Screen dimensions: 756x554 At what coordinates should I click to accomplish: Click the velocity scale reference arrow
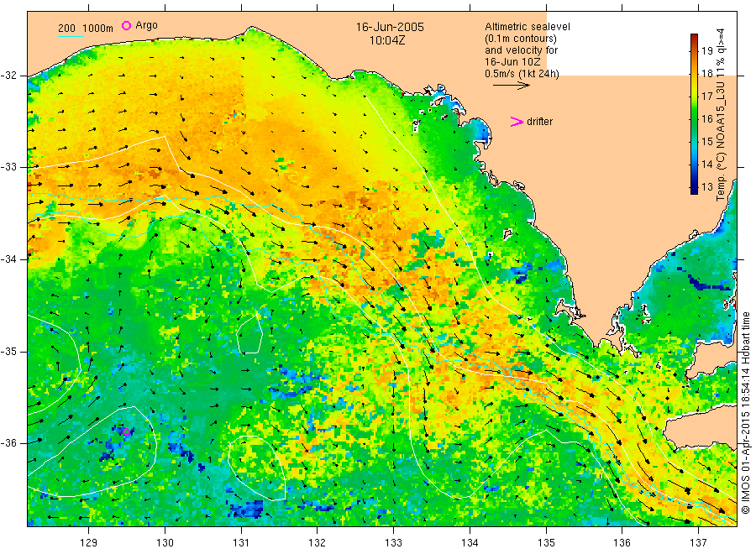(x=512, y=86)
